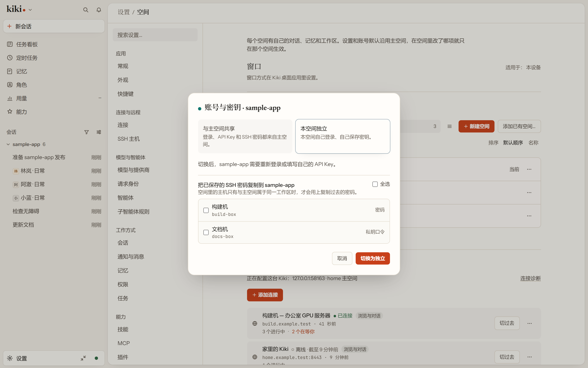
Task: Open 记忆 in the left sidebar
Action: 54,71
